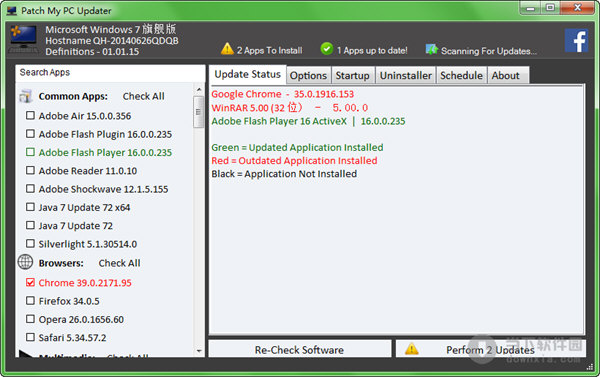Viewport: 600px width, 377px height.
Task: Click the Google Chrome 35.0.1916.153 status line
Action: 282,94
